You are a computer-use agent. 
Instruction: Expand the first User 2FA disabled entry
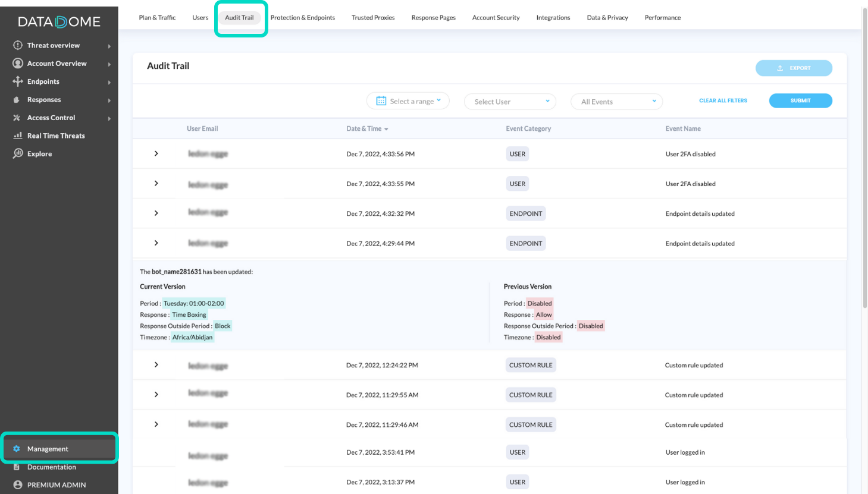(156, 153)
